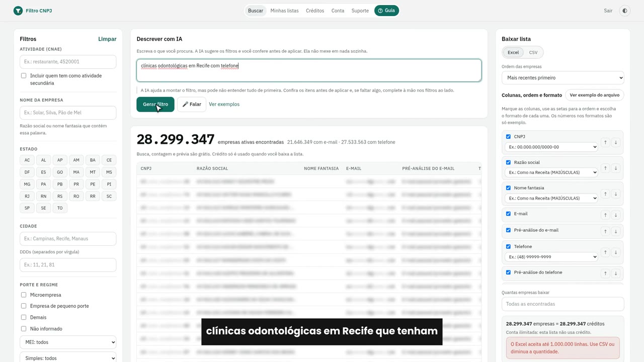Open the CNPJ format dropdown
This screenshot has width=644, height=362.
click(551, 147)
